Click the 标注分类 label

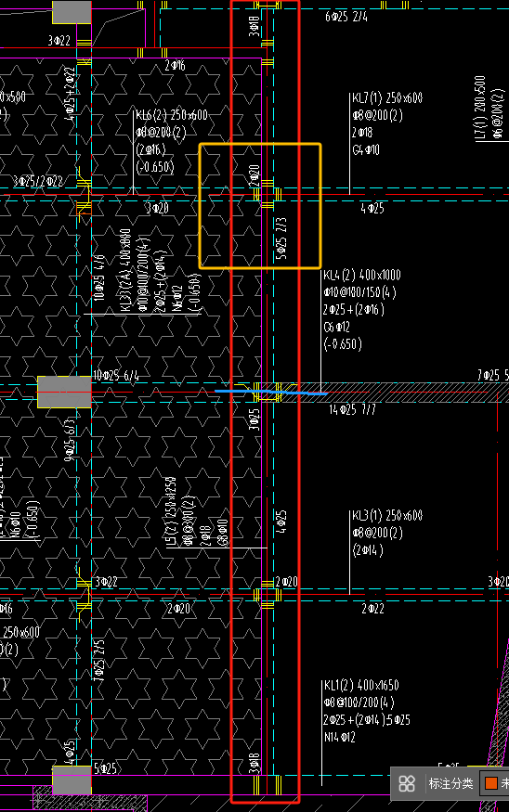pos(450,783)
